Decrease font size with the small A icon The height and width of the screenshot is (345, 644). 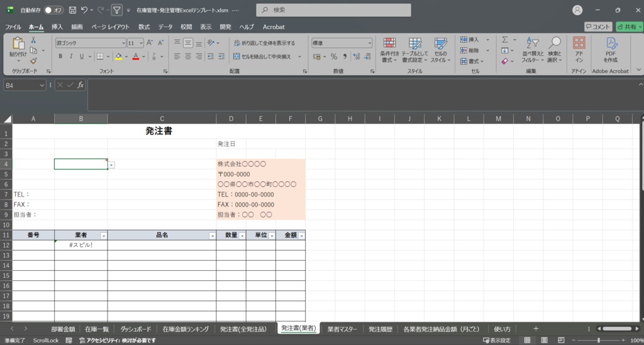click(160, 43)
